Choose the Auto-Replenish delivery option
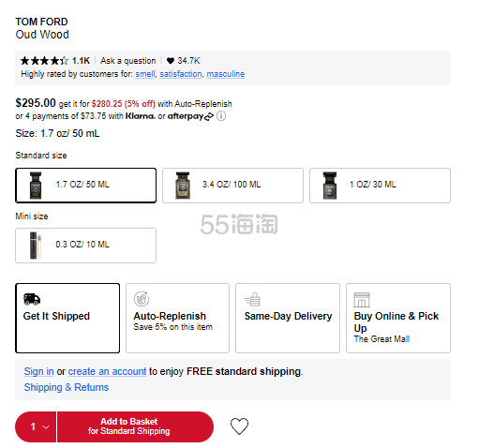478x448 pixels. click(x=177, y=318)
